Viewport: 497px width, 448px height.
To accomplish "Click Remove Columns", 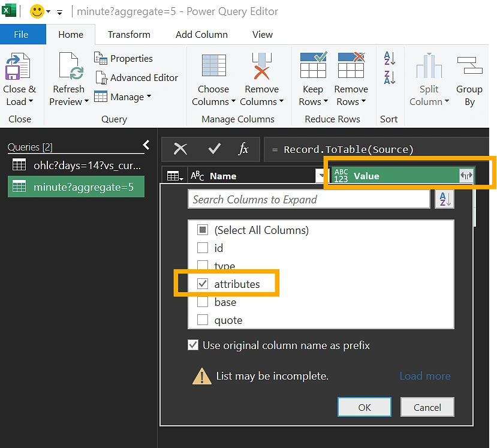I will point(261,79).
